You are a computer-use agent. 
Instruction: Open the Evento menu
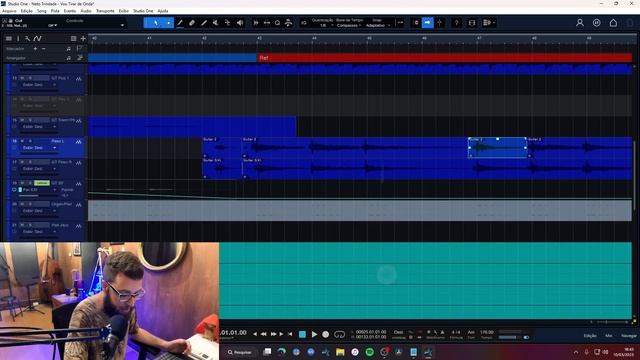[70, 11]
